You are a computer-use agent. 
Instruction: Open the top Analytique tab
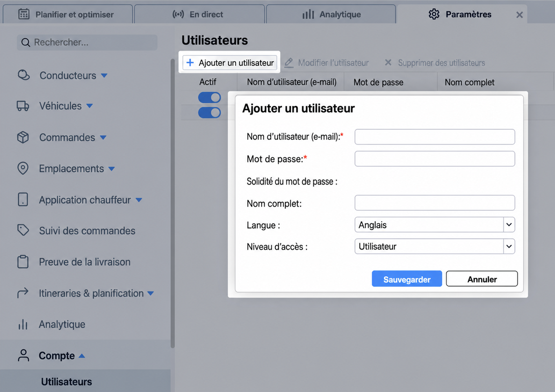[331, 14]
